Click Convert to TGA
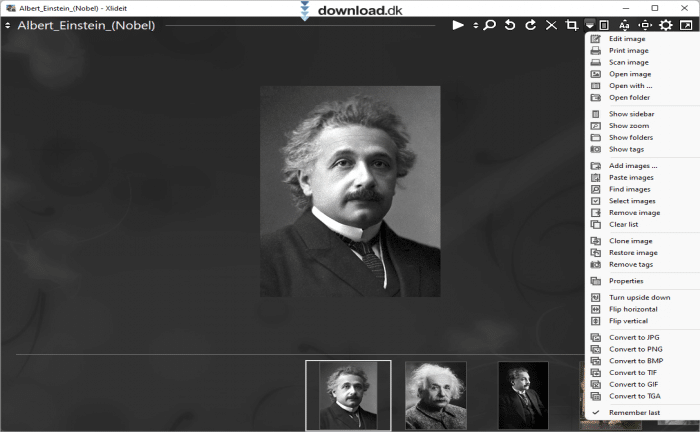The height and width of the screenshot is (432, 700). 634,396
